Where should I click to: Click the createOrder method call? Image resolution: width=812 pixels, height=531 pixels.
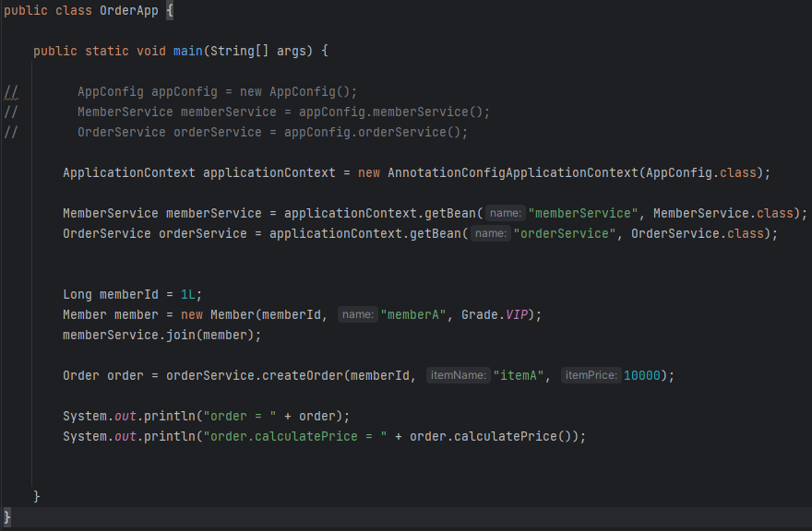point(303,375)
